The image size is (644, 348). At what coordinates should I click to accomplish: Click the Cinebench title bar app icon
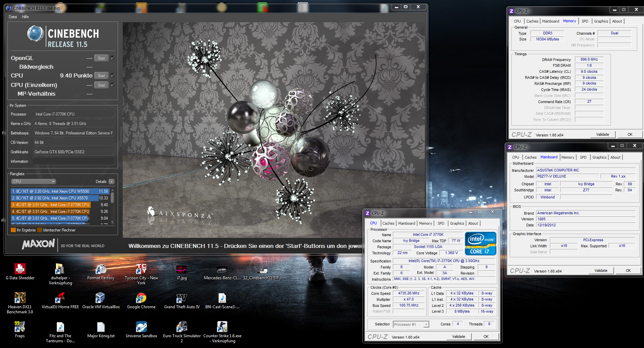(8, 8)
